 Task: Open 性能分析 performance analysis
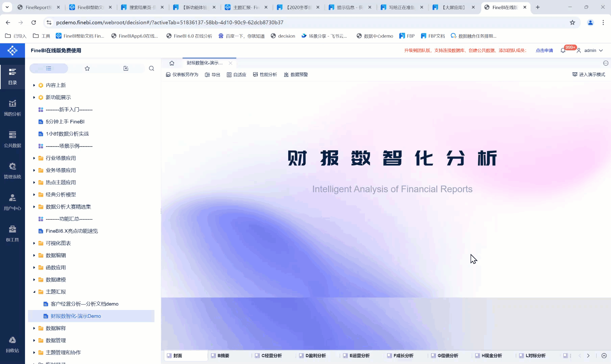tap(265, 75)
